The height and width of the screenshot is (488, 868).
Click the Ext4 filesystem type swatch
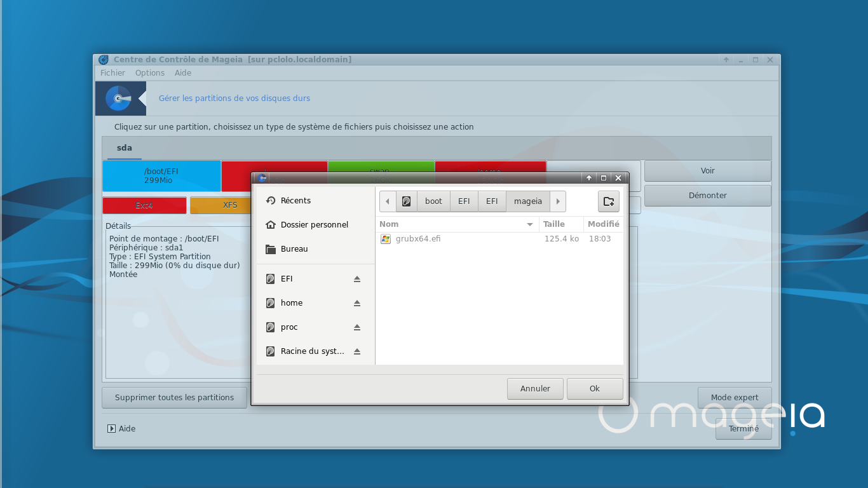144,205
